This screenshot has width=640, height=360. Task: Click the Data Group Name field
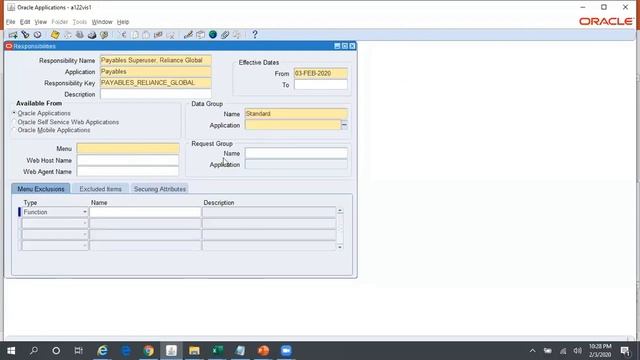tap(296, 114)
